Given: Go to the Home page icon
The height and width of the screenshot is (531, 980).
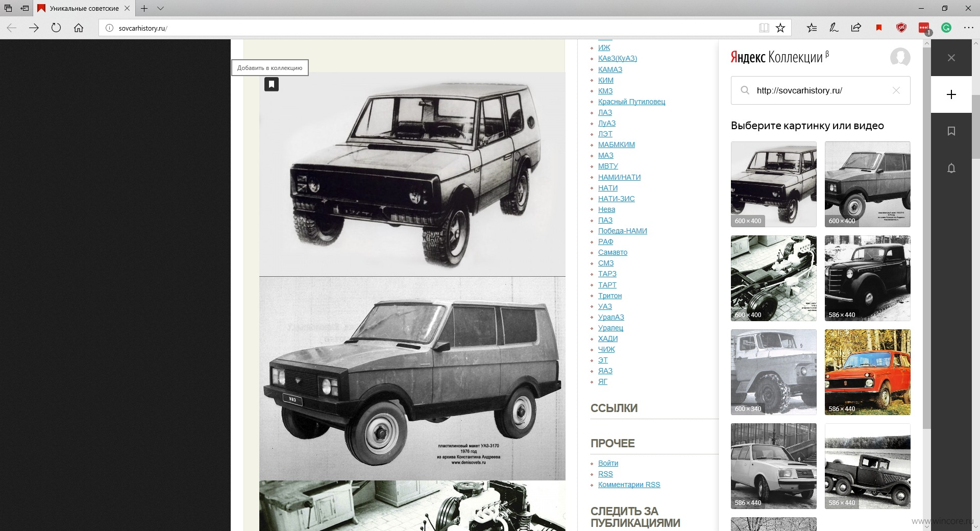Looking at the screenshot, I should click(79, 28).
